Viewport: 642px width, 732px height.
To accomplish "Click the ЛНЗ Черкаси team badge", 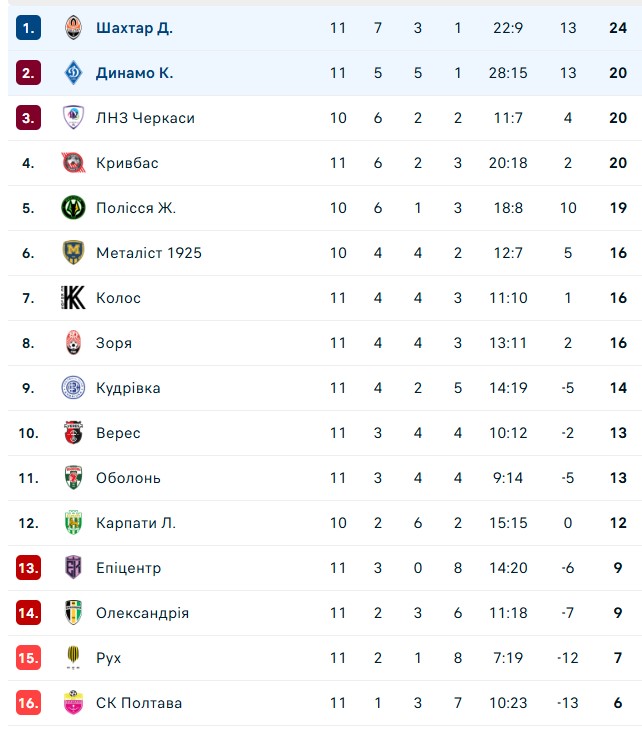I will [x=74, y=118].
